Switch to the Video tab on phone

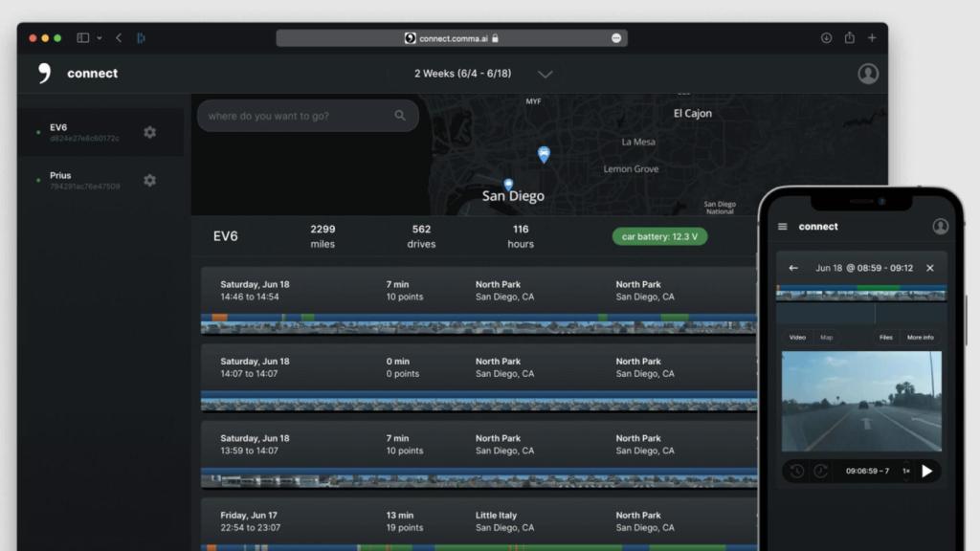tap(797, 338)
